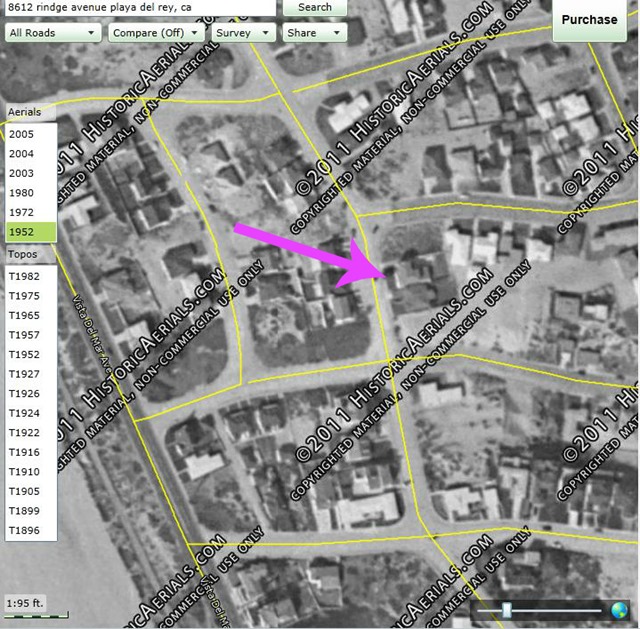Choose the T1905 topo map
This screenshot has width=640, height=629.
coord(31,491)
